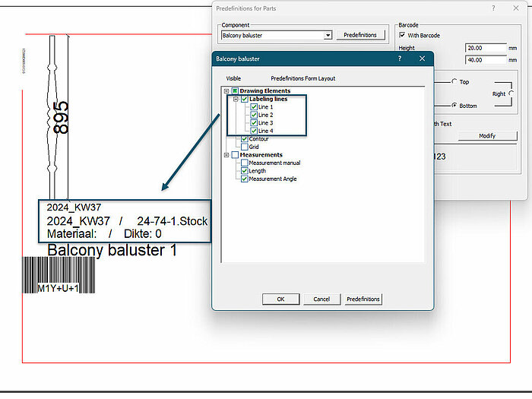Uncheck the Line 2 checkbox

tap(254, 115)
